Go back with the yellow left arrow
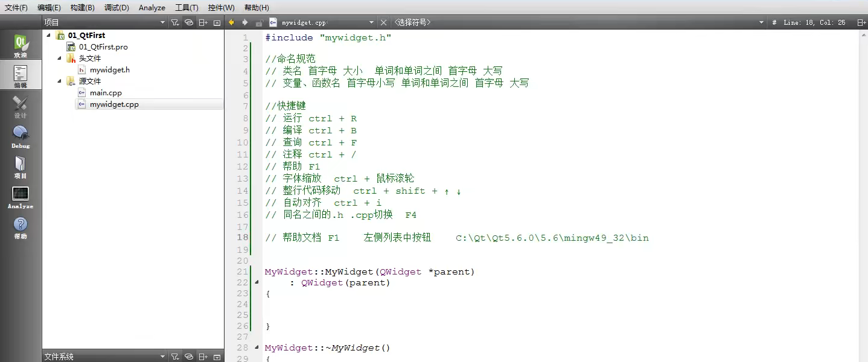Viewport: 868px width, 362px height. 231,22
